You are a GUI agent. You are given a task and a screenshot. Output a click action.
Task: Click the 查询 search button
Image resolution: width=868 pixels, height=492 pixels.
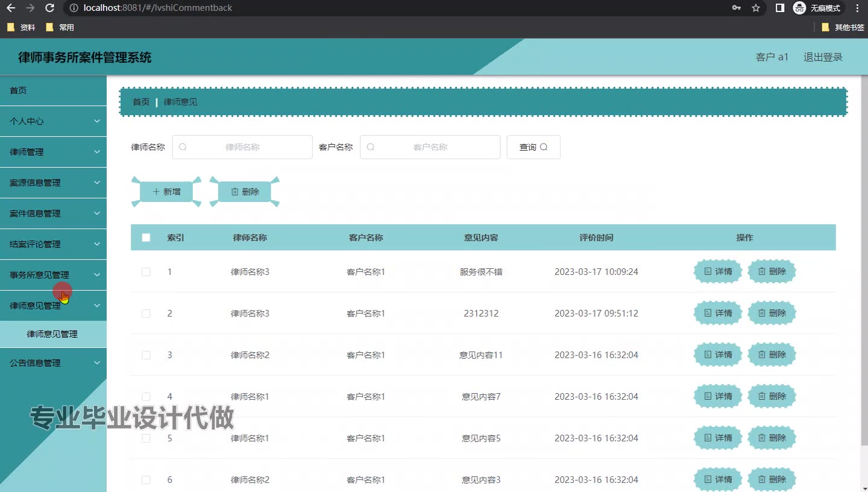(533, 147)
